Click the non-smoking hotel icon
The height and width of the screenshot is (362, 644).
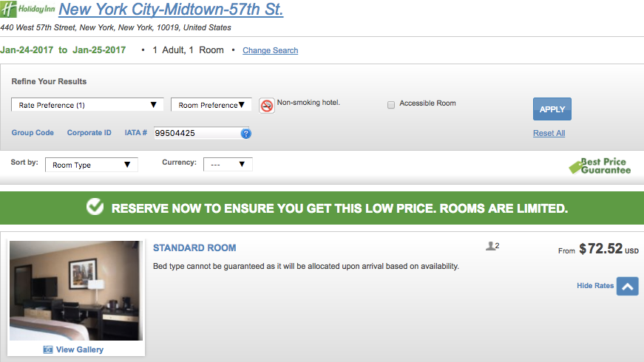click(x=267, y=106)
